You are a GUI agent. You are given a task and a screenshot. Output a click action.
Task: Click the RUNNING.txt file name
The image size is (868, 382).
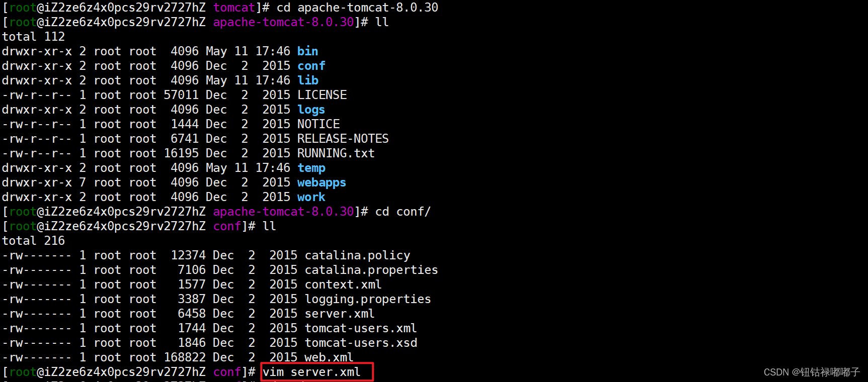coord(336,153)
